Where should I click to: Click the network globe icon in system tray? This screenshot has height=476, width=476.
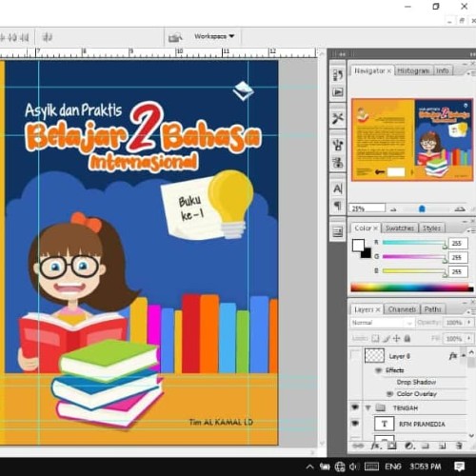[340, 466]
